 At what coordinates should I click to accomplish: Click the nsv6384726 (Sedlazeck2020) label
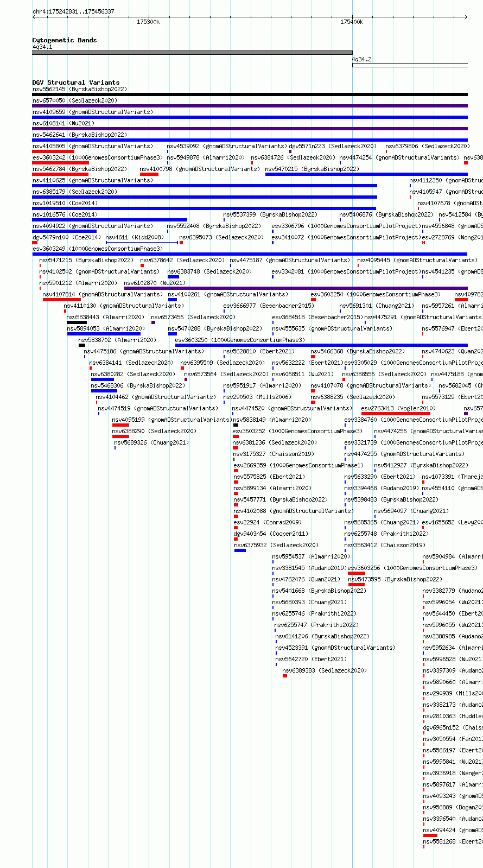pyautogui.click(x=293, y=157)
